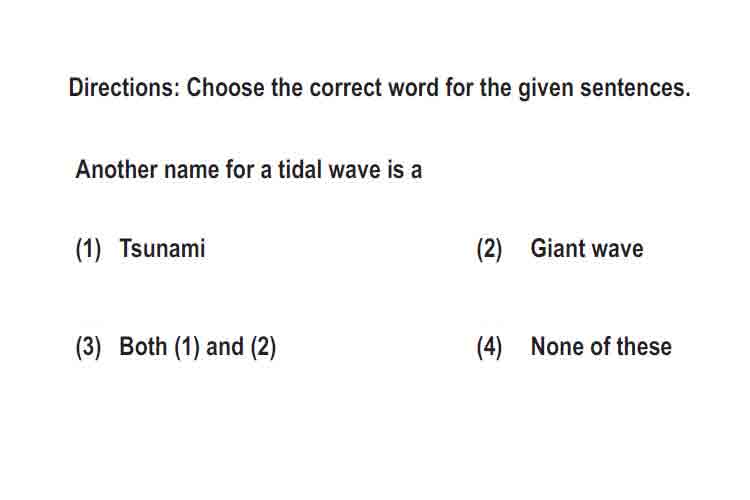The image size is (750, 500).
Task: Click the (2) marker before Giant wave
Action: pyautogui.click(x=489, y=249)
